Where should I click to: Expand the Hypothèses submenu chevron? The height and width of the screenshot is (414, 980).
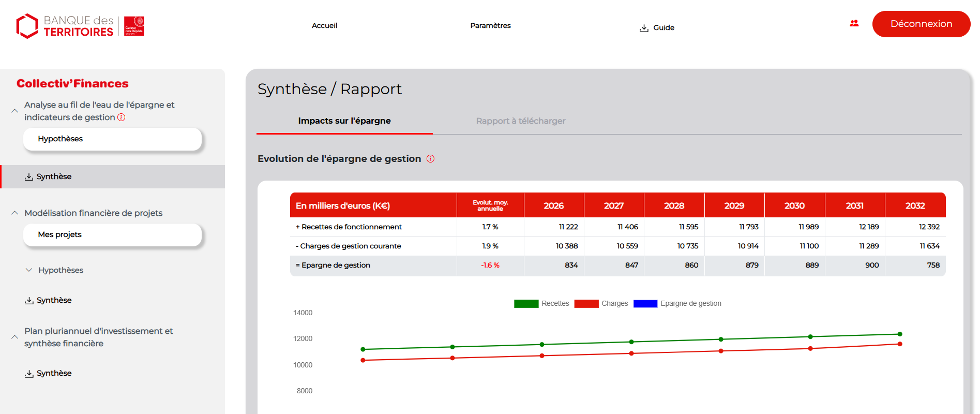[29, 270]
